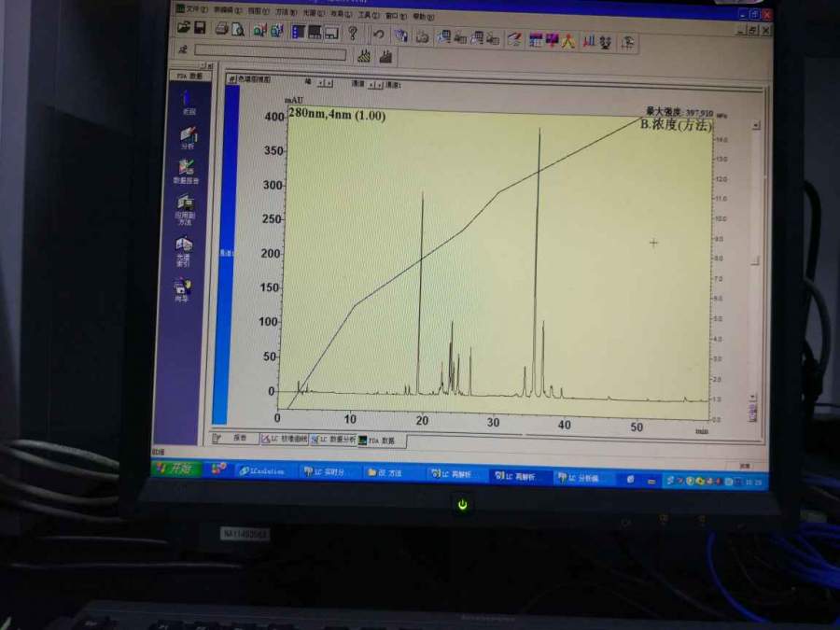Open the 光谱索引 (Spectrum Index) sidebar icon

184,251
